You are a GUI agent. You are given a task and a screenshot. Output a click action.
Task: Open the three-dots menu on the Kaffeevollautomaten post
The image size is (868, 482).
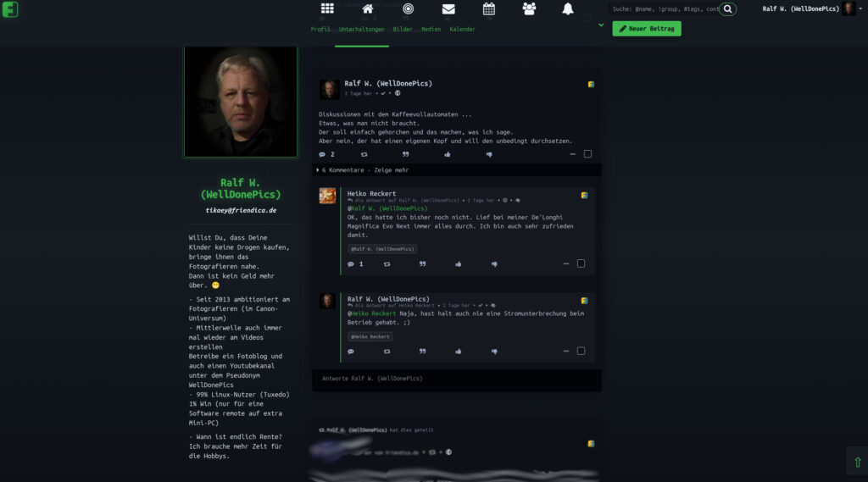pos(572,154)
